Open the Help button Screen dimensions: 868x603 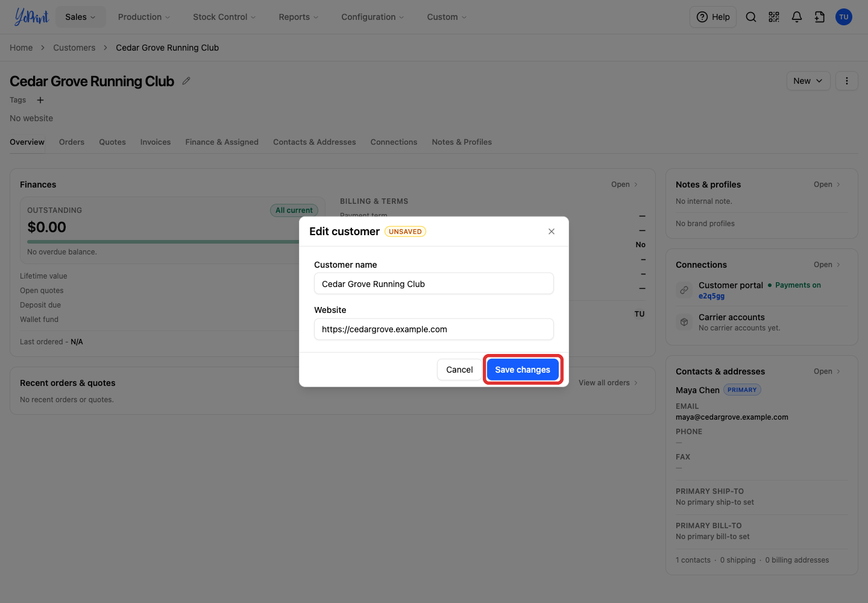[x=713, y=17]
